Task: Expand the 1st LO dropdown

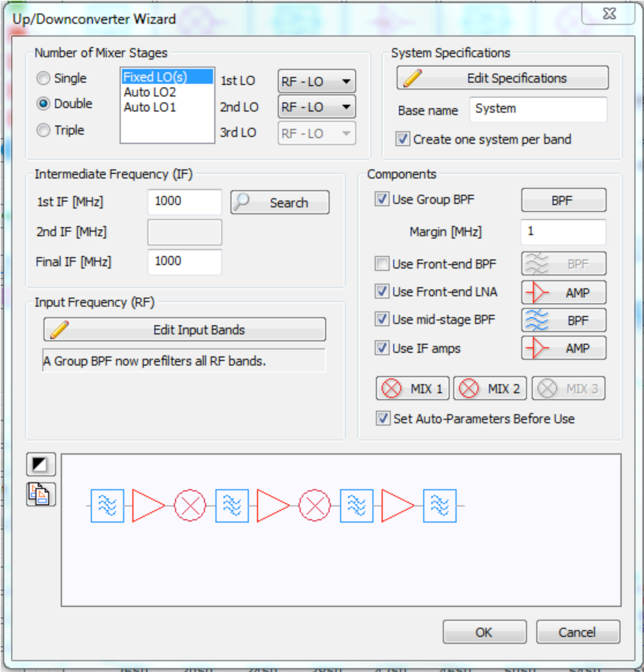Action: (316, 81)
